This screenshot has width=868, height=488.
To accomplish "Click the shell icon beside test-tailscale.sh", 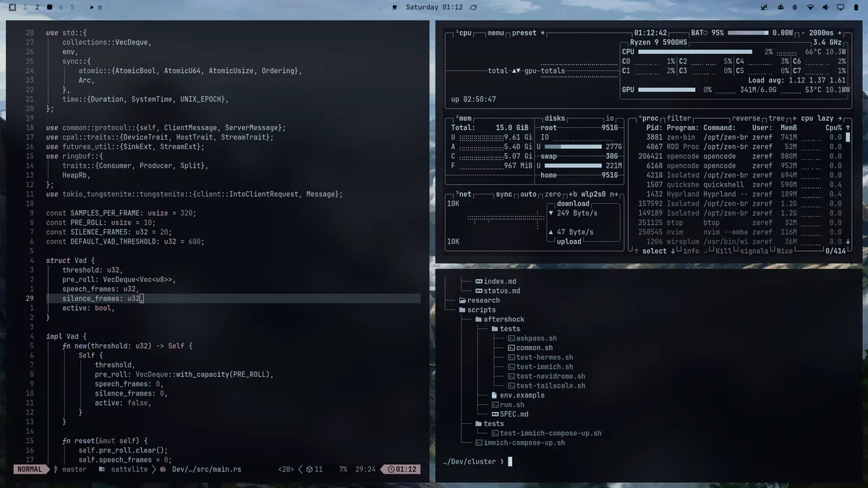I will click(511, 385).
